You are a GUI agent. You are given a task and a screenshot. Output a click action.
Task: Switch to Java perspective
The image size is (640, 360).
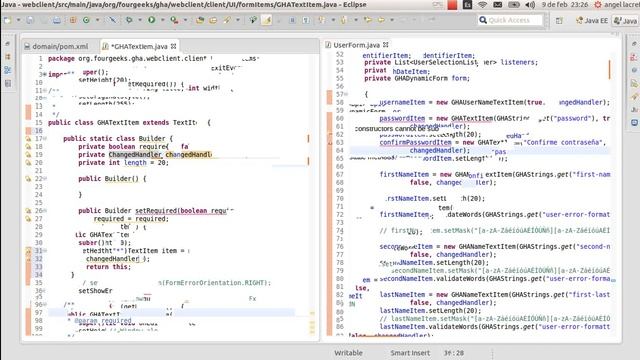tap(626, 20)
